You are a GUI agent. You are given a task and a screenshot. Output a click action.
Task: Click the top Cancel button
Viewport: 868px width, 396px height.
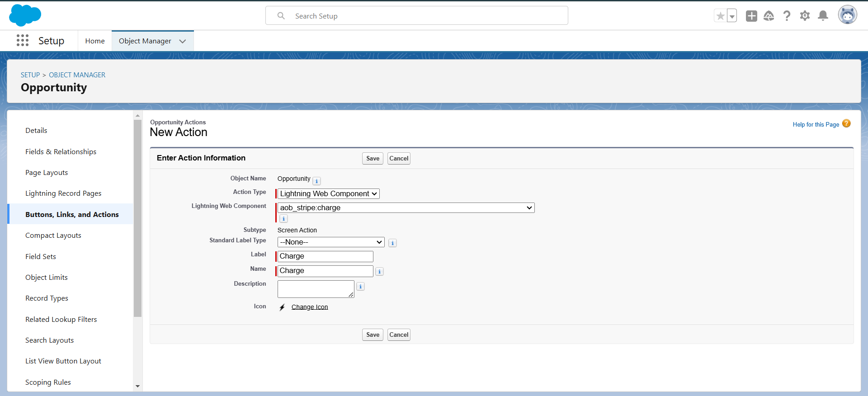399,158
